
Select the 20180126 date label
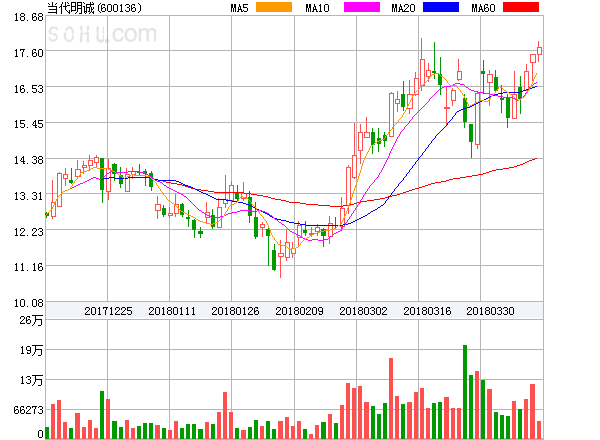235,311
